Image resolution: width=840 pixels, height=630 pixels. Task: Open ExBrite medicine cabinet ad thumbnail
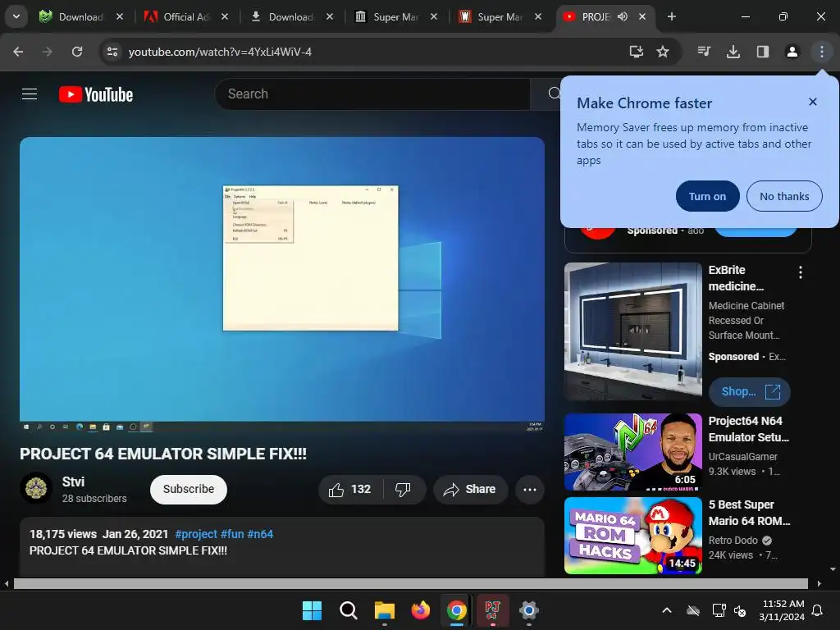tap(633, 331)
